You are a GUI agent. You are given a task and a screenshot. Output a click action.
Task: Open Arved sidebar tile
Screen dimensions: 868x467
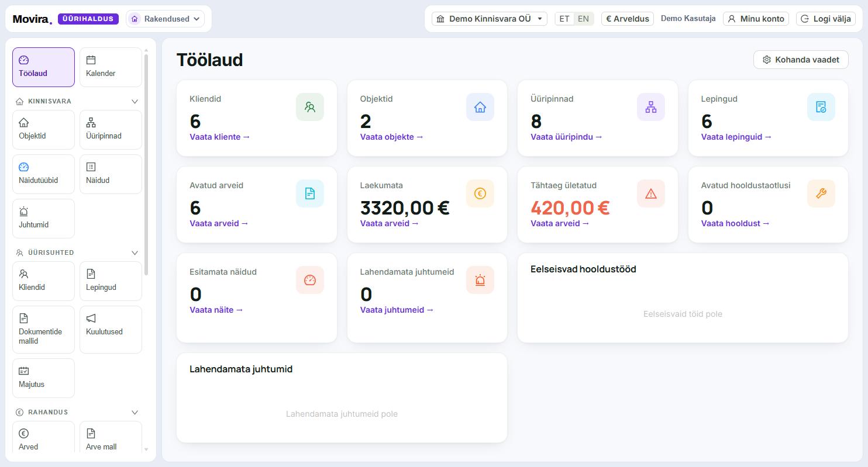tap(43, 437)
